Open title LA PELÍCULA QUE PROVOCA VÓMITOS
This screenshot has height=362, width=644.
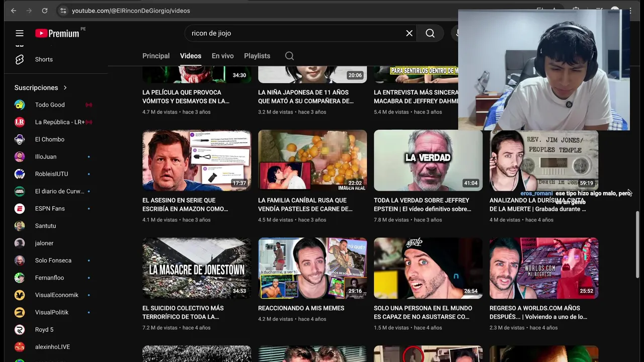tap(186, 97)
